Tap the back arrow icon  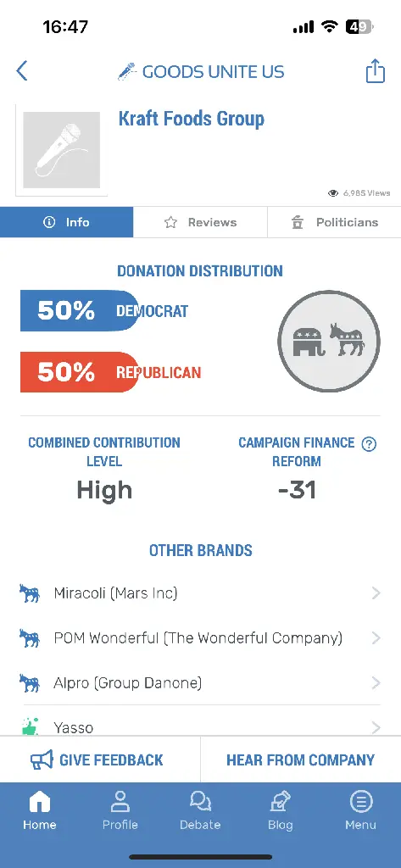[21, 71]
